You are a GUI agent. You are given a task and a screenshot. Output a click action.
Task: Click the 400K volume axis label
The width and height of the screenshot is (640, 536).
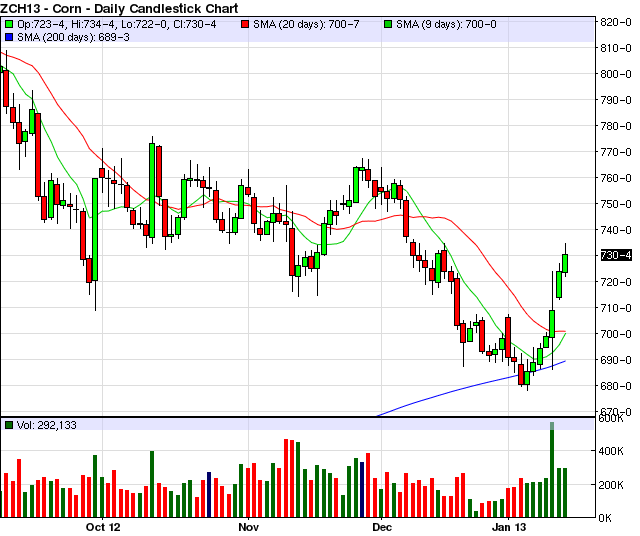pyautogui.click(x=611, y=451)
